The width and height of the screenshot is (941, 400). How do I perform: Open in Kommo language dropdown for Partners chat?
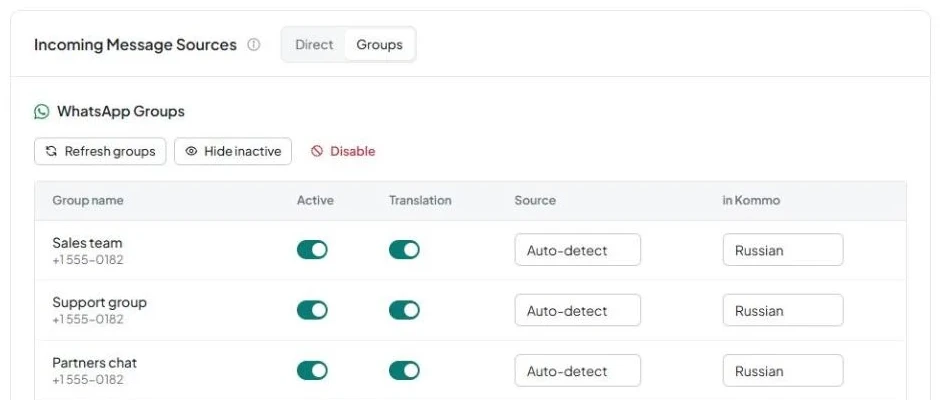coord(783,371)
